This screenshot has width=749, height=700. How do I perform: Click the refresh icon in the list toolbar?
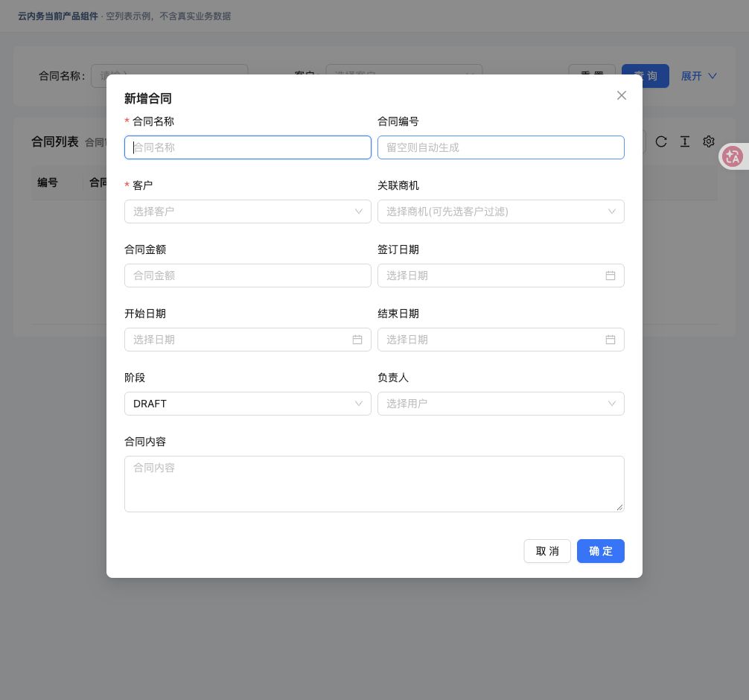[x=661, y=141]
